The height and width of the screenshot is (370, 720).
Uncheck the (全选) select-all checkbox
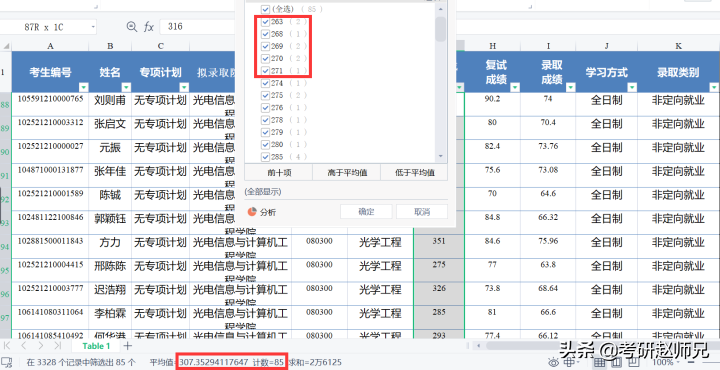click(x=265, y=9)
